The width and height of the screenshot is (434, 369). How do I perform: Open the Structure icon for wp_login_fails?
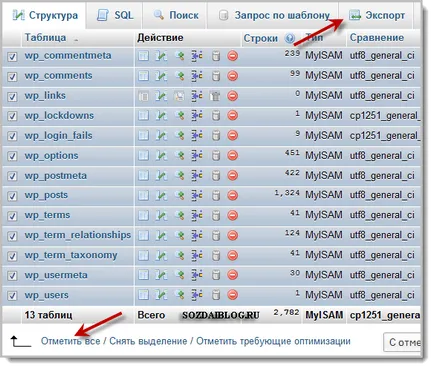pos(161,136)
